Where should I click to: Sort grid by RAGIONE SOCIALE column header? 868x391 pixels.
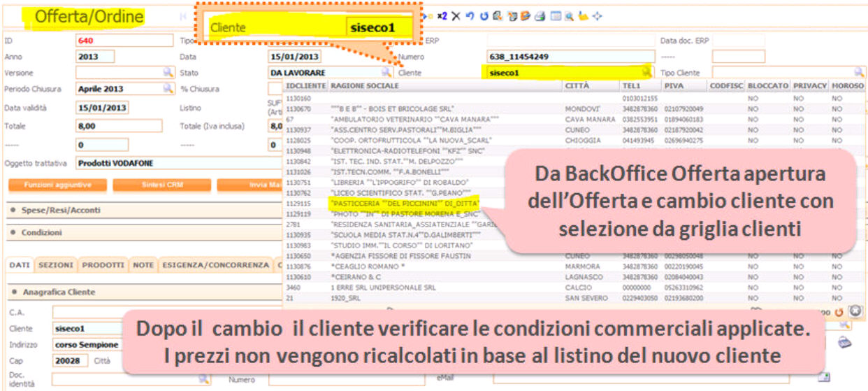[364, 86]
